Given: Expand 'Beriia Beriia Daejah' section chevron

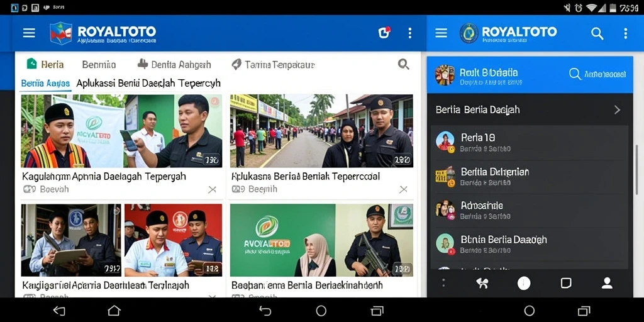Looking at the screenshot, I should coord(617,109).
